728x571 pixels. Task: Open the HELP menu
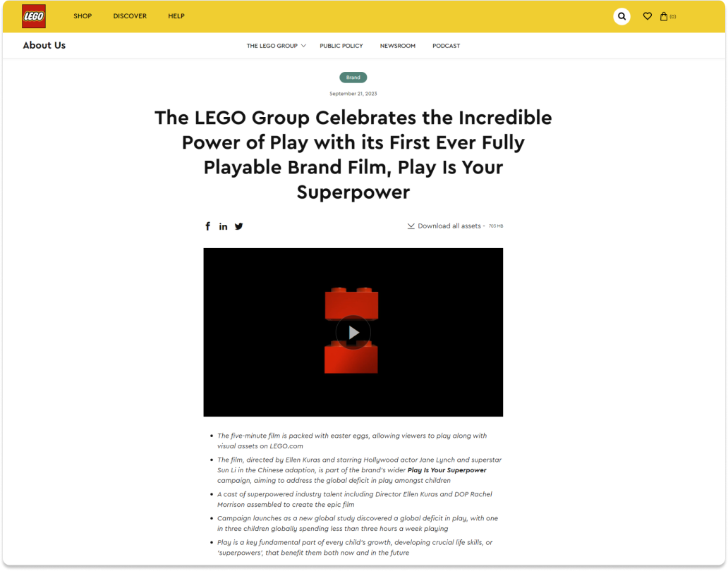coord(176,16)
